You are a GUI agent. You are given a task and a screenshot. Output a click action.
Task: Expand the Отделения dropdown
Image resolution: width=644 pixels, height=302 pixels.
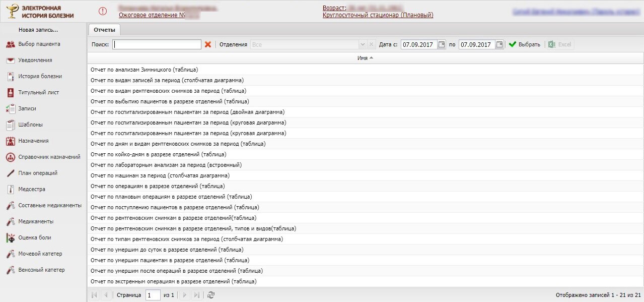tap(362, 44)
